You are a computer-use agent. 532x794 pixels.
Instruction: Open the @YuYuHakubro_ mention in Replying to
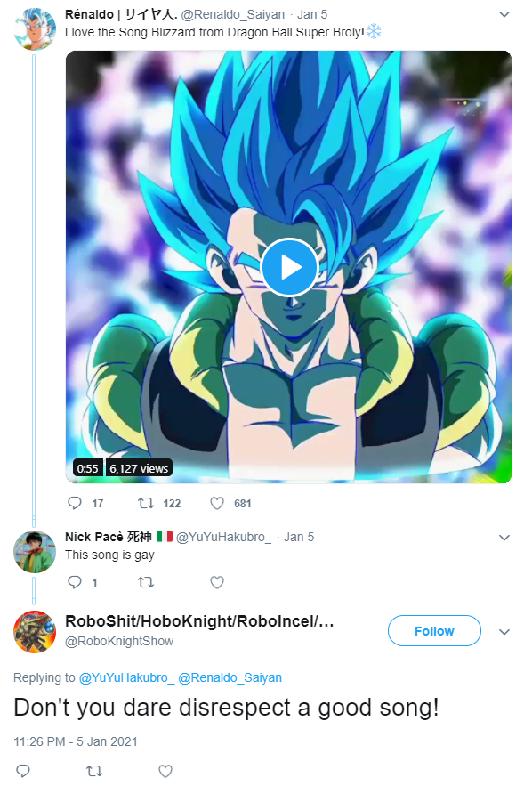click(x=126, y=677)
